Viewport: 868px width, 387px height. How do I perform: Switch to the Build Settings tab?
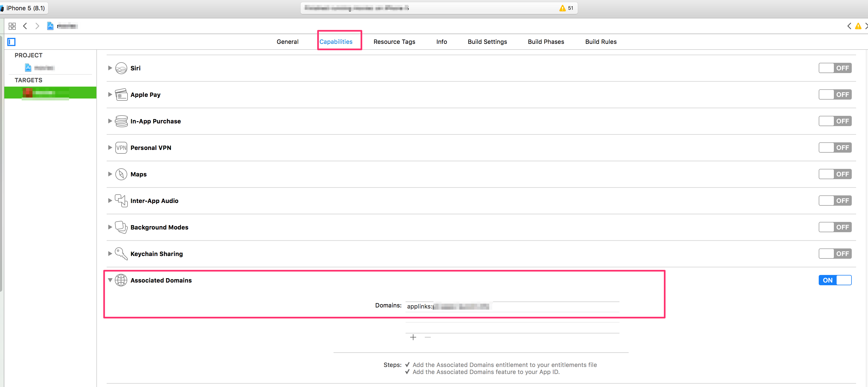coord(487,41)
